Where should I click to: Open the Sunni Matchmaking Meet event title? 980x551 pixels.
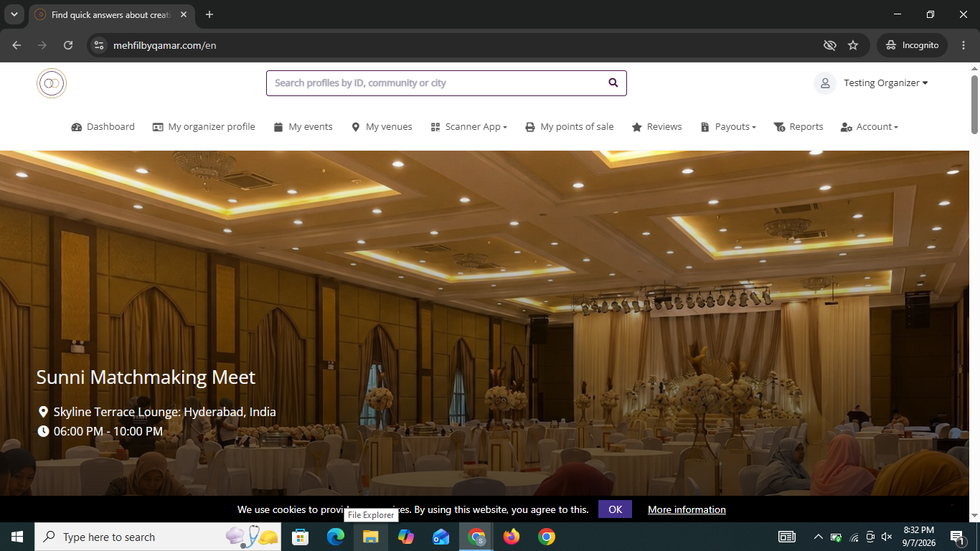pos(146,377)
